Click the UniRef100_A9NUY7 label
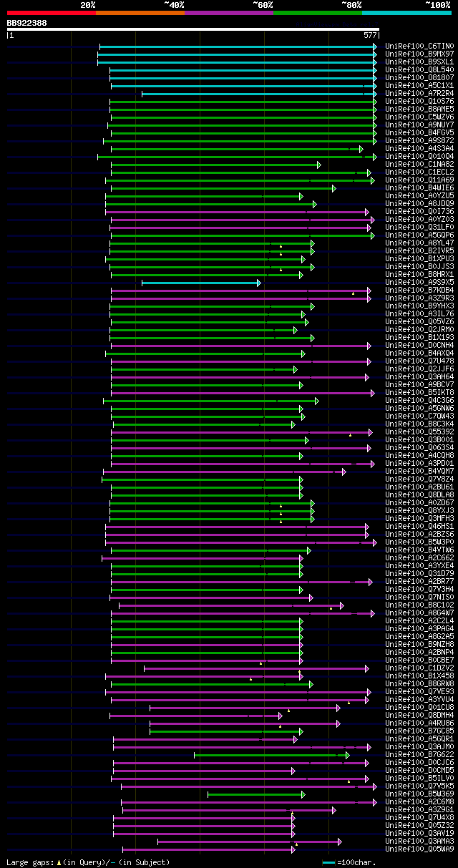The height and width of the screenshot is (868, 458). tap(419, 125)
